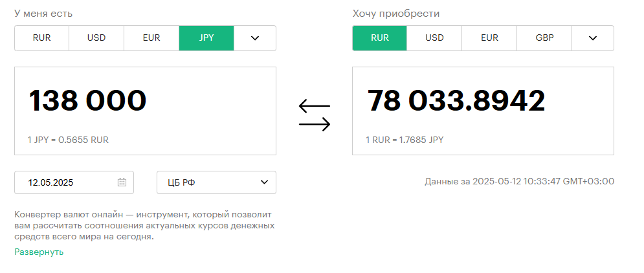The width and height of the screenshot is (644, 273).
Task: Pick USD as the target currency
Action: [x=434, y=38]
